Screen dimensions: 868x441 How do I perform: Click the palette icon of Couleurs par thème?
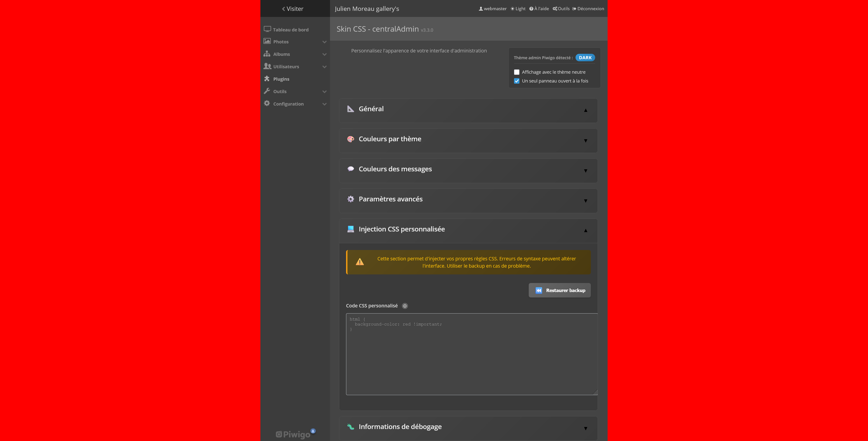[x=350, y=139]
